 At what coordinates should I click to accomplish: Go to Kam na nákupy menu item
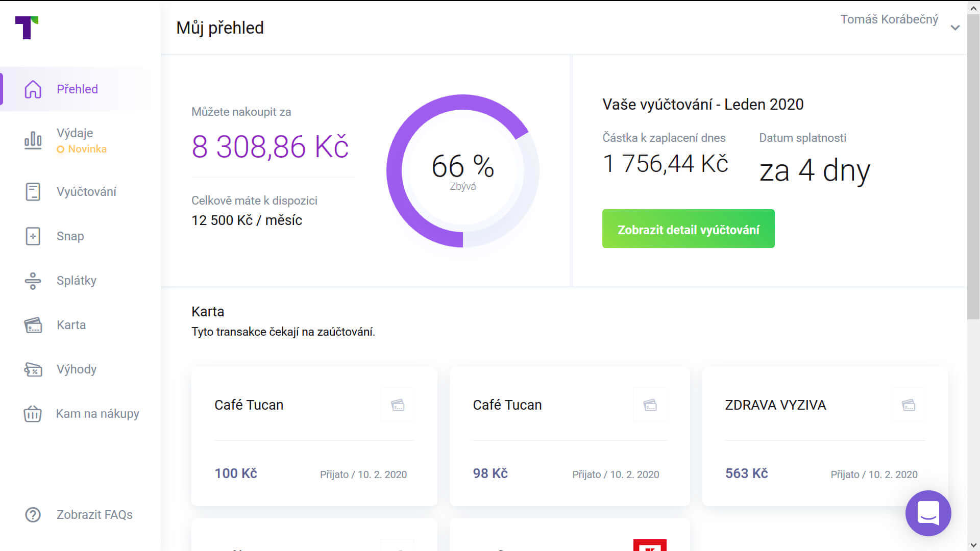click(x=97, y=414)
